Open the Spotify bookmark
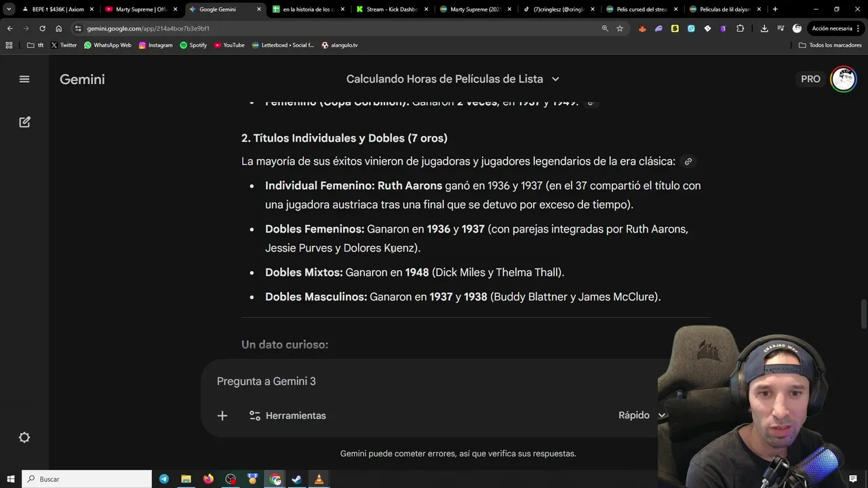Viewport: 868px width, 488px height. (x=193, y=45)
